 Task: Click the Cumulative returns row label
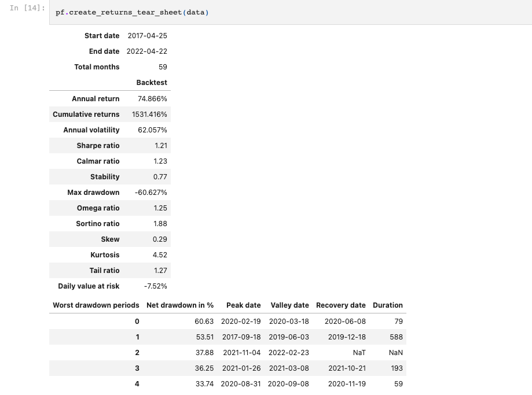pos(86,115)
